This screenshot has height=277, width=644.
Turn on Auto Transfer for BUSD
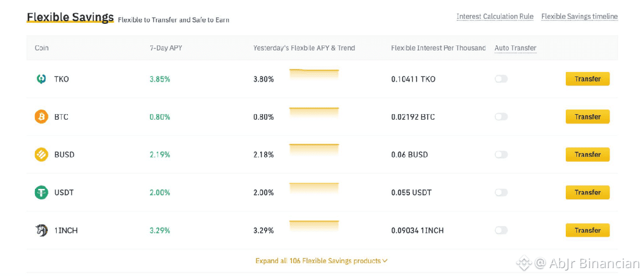tap(501, 155)
